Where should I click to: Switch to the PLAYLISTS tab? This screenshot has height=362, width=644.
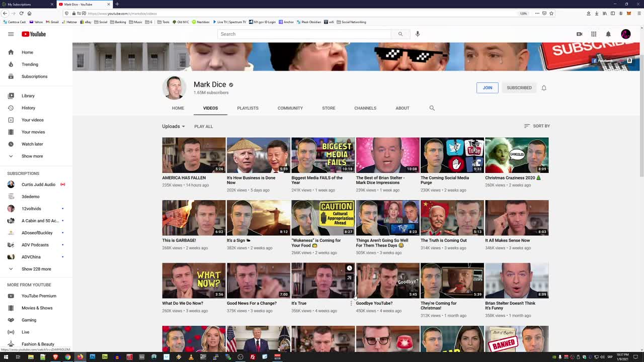coord(248,108)
